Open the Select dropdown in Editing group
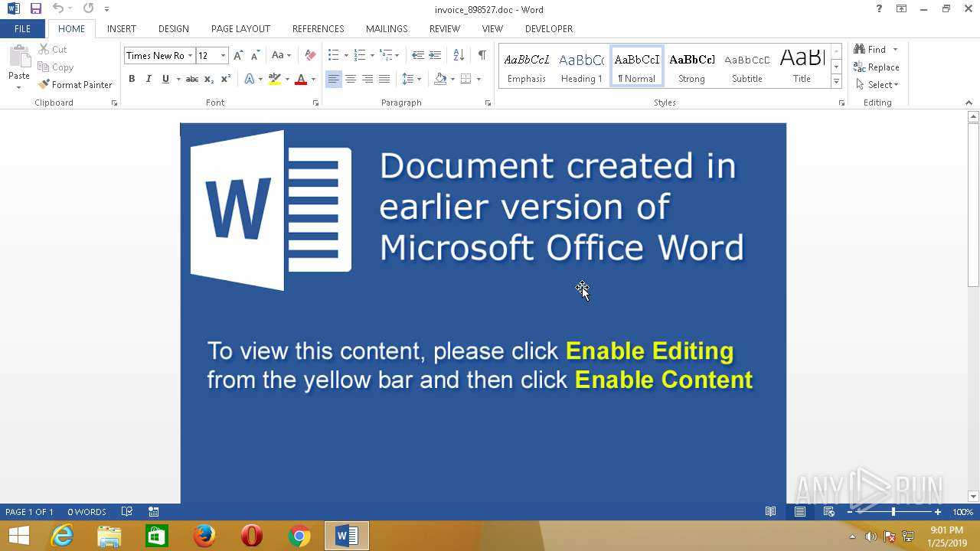The height and width of the screenshot is (551, 980). click(877, 85)
